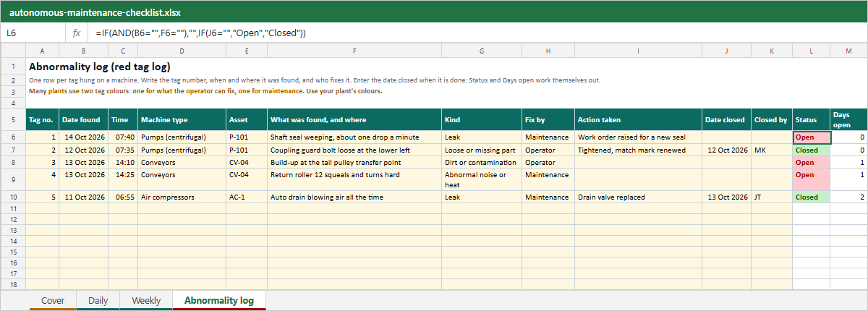868x311 pixels.
Task: Click the '07:40' time cell
Action: coord(123,137)
